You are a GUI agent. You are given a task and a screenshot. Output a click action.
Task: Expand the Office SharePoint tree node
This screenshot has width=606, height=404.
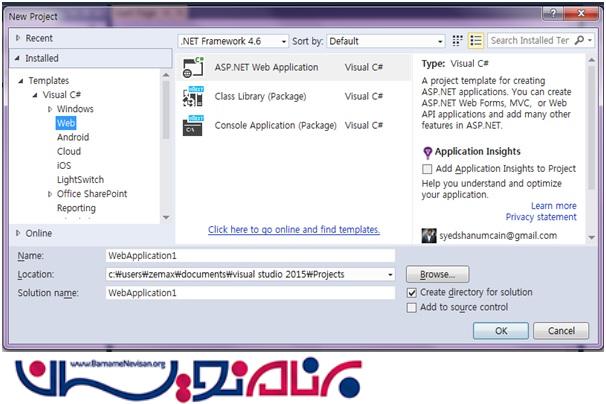tap(50, 194)
